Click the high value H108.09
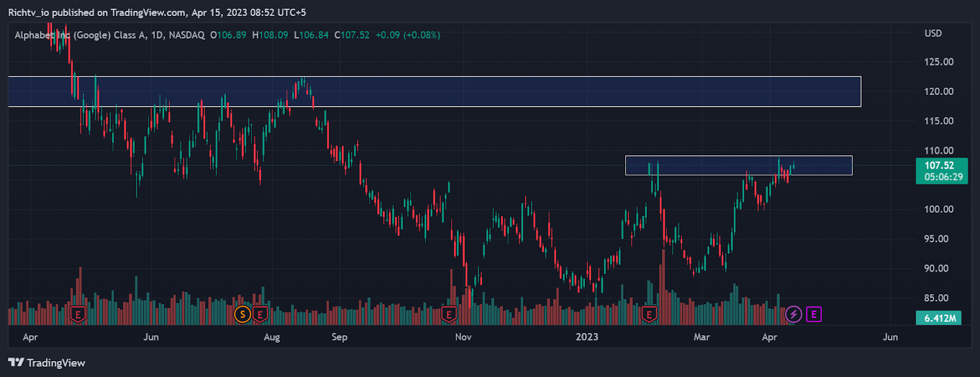Screen dimensions: 980x377 coord(270,35)
